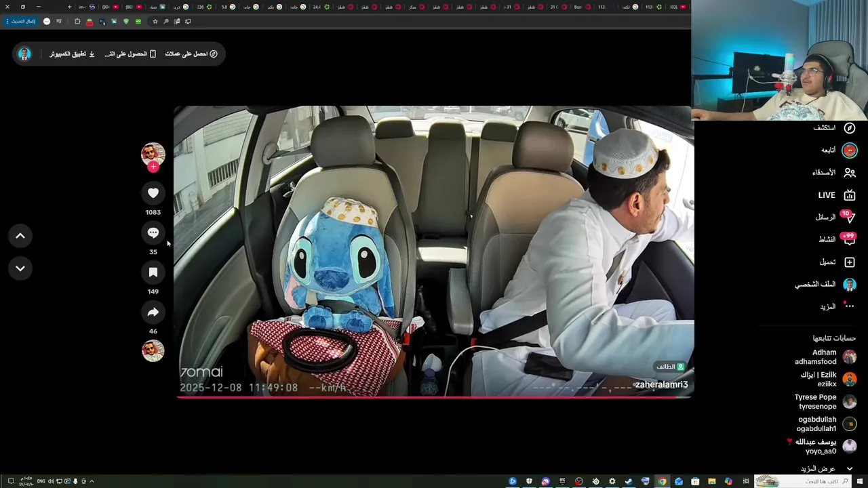Screen dimensions: 868x488
Task: Open profile avatar in top-left pill bar
Action: pos(24,54)
